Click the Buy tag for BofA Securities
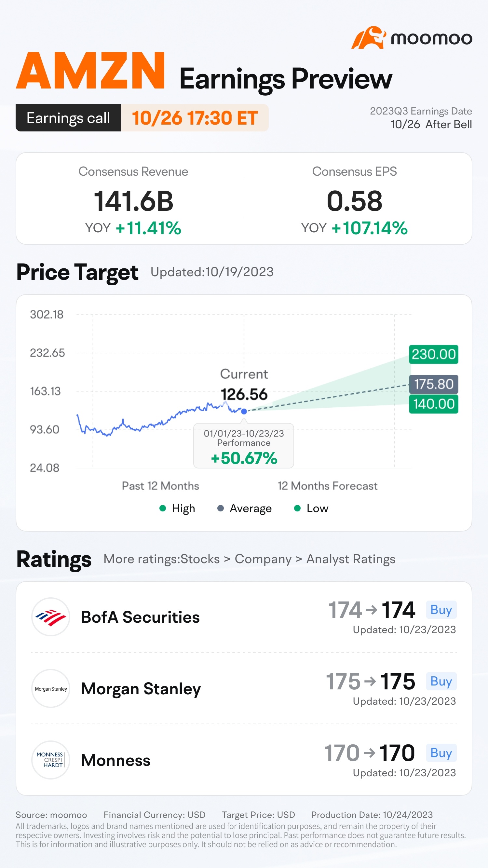Viewport: 488px width, 868px height. click(441, 610)
